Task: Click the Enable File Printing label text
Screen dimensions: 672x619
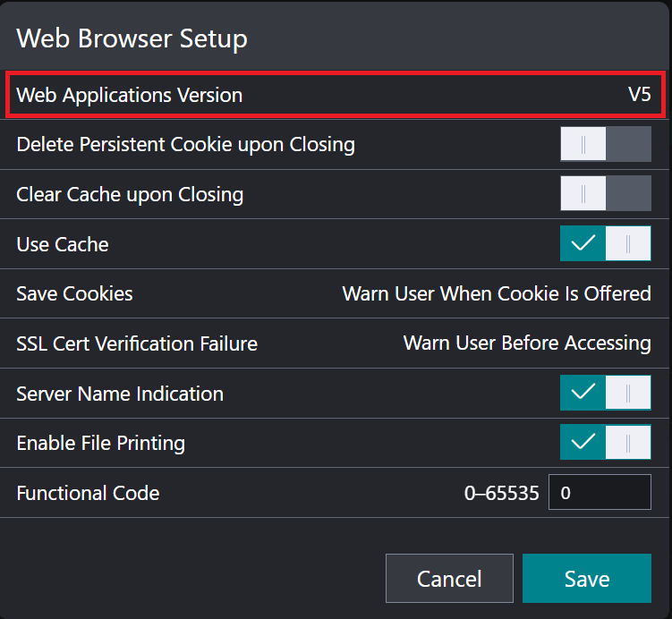Action: 101,443
